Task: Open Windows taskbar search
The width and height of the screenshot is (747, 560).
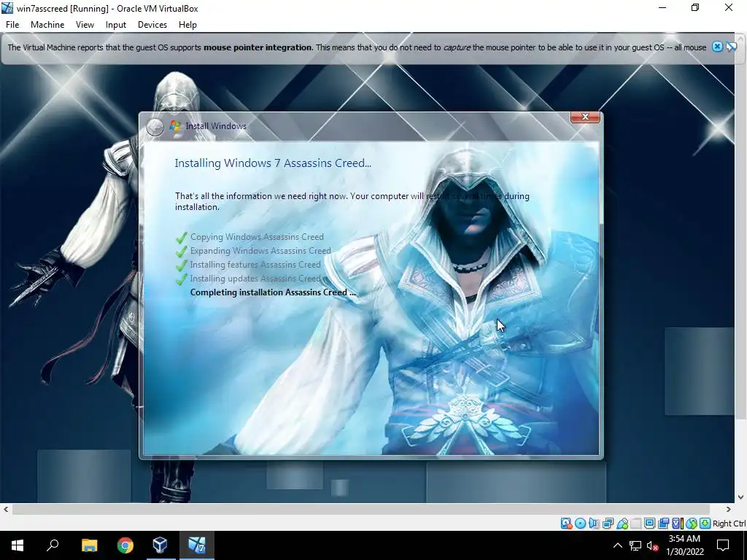Action: coord(53,545)
